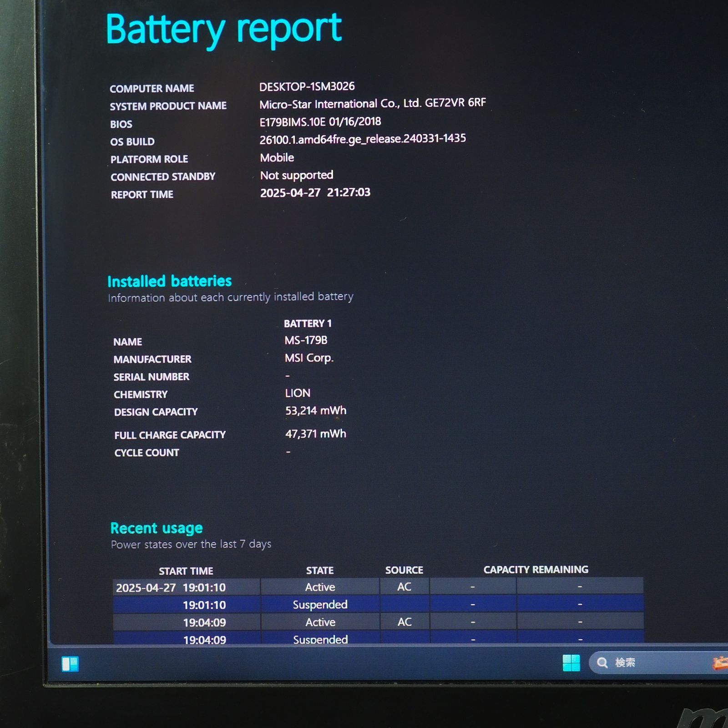Click the "PLATFORM ROLE" label
Viewport: 728px width, 728px height.
pyautogui.click(x=149, y=159)
